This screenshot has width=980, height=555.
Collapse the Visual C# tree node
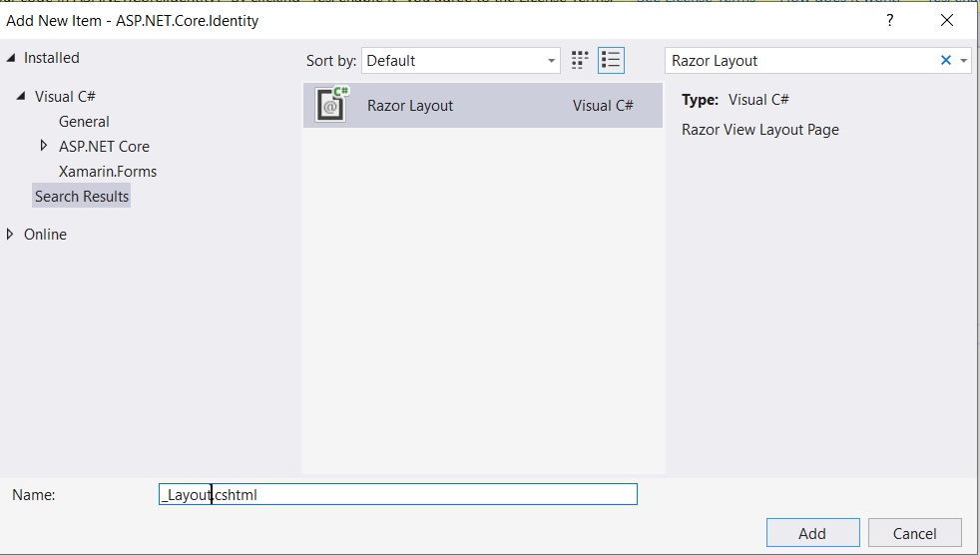21,96
